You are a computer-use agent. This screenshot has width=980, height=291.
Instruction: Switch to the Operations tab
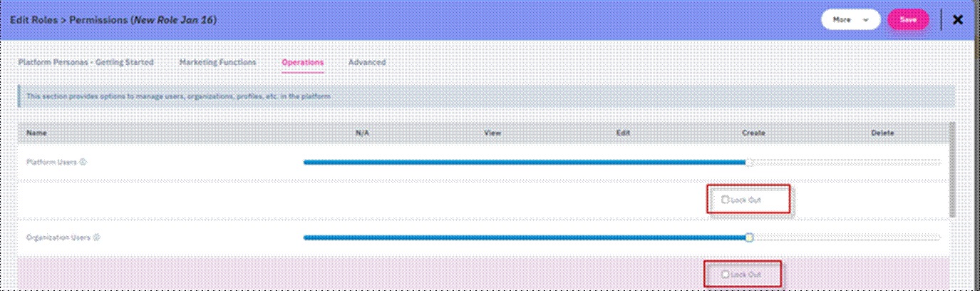[302, 63]
